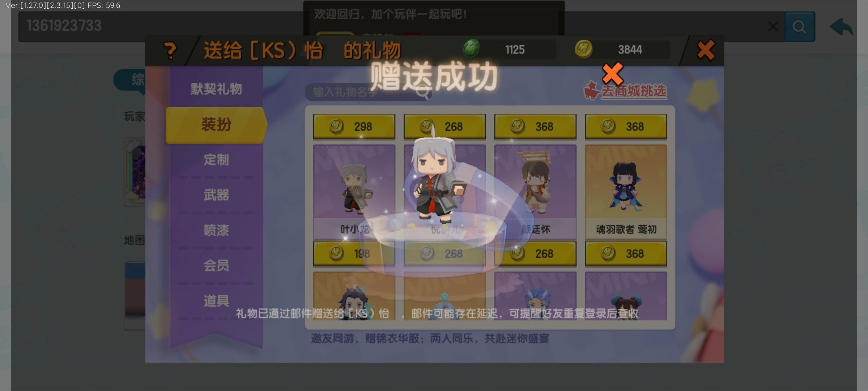Close the gift success popup with orange X
The image size is (868, 391).
point(612,73)
